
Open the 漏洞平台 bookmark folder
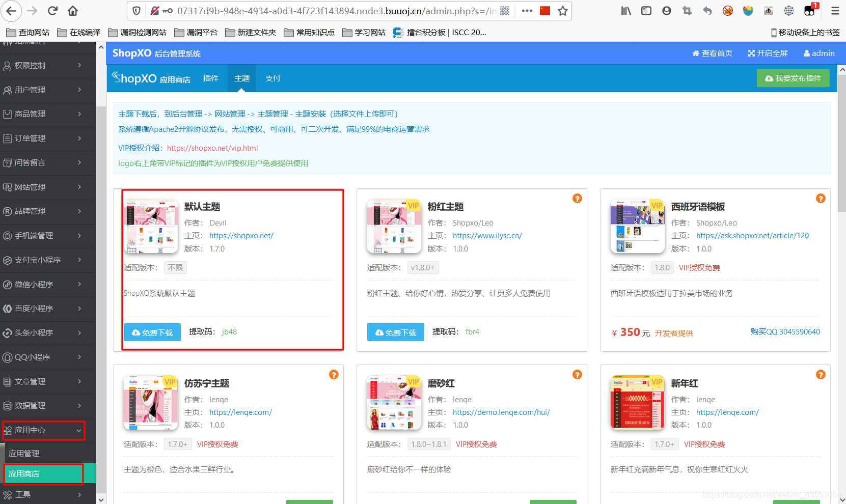[x=196, y=33]
